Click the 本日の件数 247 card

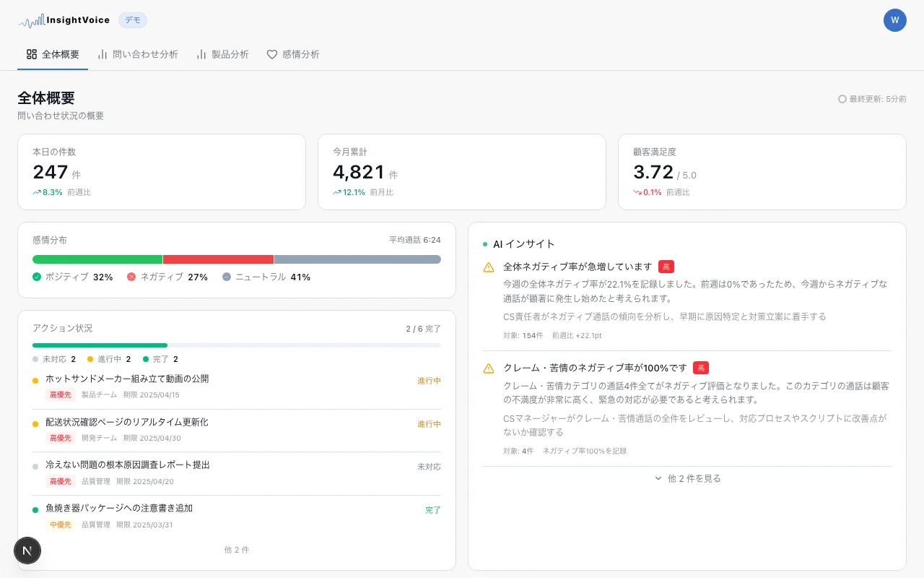(162, 172)
